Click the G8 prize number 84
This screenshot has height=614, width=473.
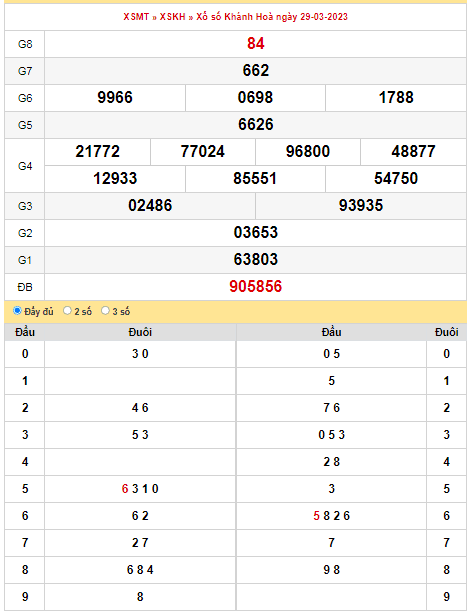(256, 43)
